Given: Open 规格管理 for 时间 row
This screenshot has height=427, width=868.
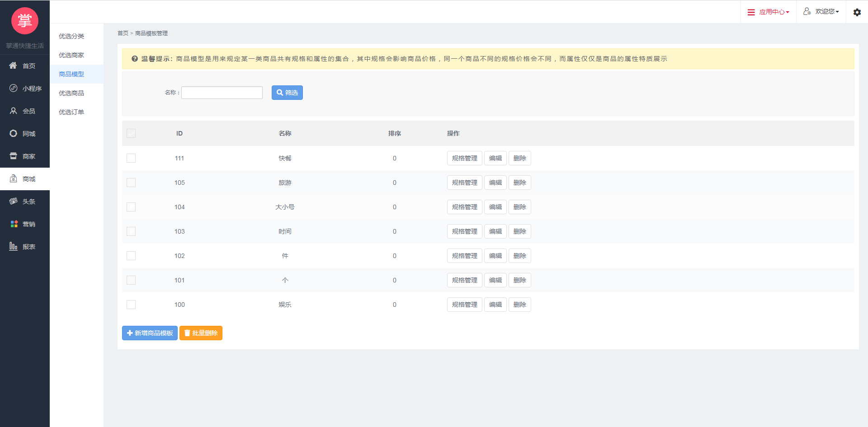Looking at the screenshot, I should pos(464,231).
